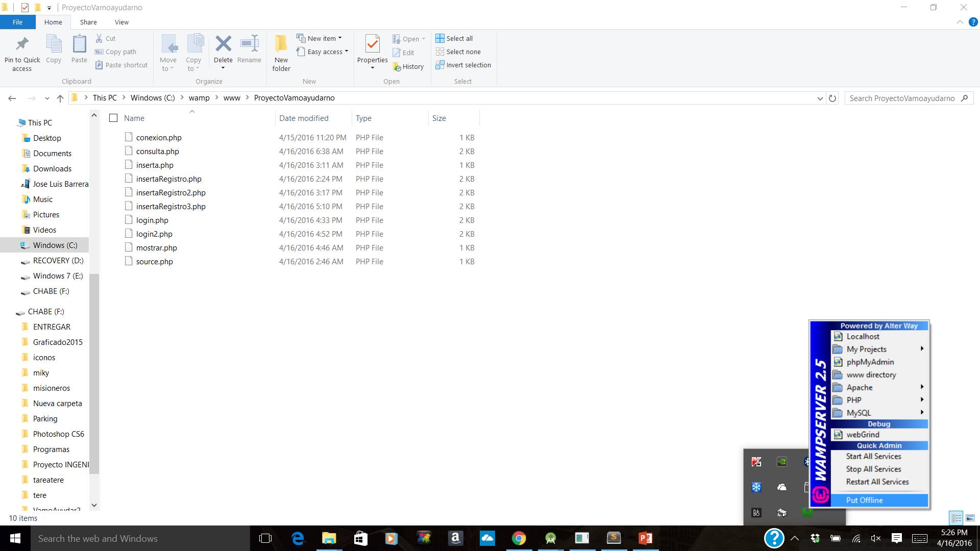Viewport: 980px width, 551px height.
Task: Select the login.php file
Action: coord(152,220)
